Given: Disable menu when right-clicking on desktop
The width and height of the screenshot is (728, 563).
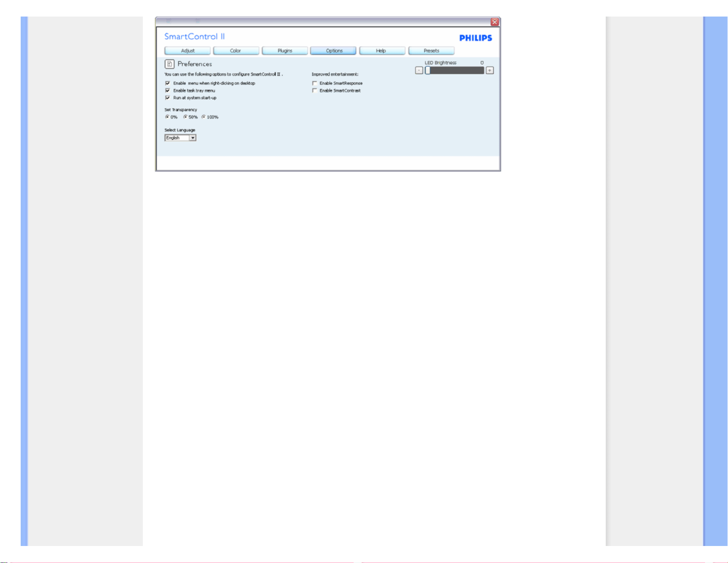Looking at the screenshot, I should (168, 83).
